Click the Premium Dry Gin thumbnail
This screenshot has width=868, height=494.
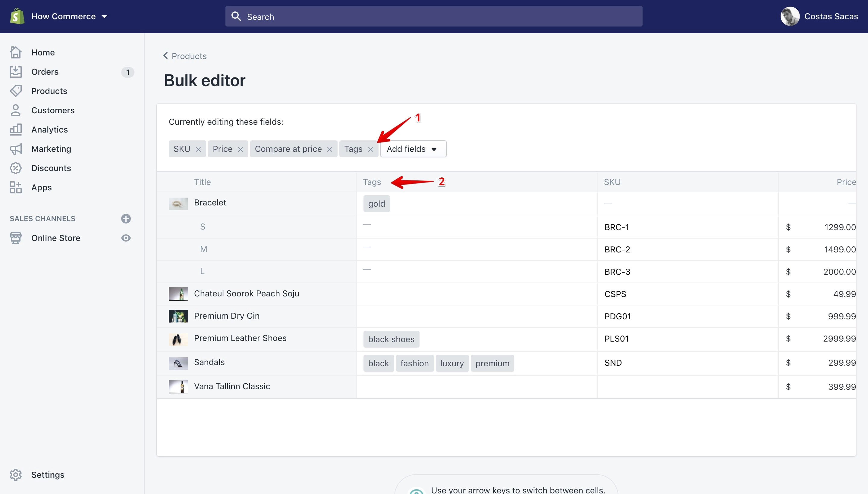pos(178,316)
